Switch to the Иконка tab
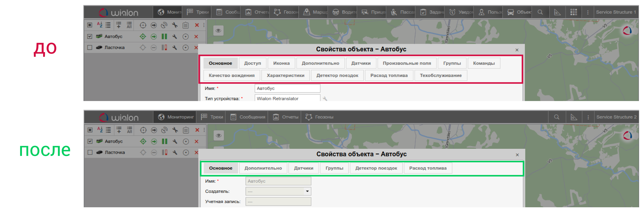 click(281, 63)
